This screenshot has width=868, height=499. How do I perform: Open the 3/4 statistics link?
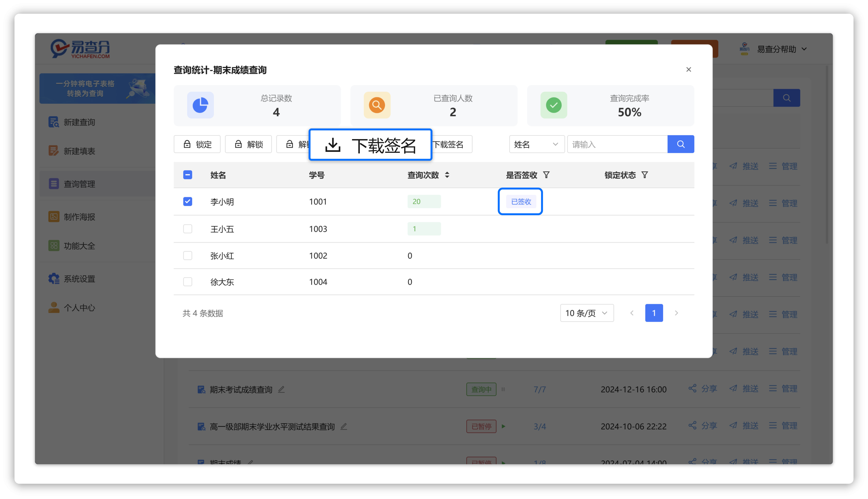click(540, 426)
